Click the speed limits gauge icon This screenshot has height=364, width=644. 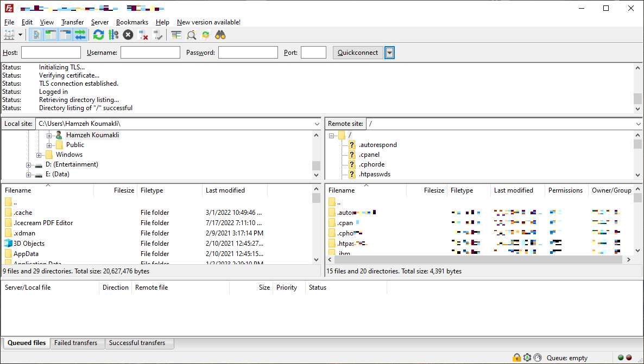(538, 357)
